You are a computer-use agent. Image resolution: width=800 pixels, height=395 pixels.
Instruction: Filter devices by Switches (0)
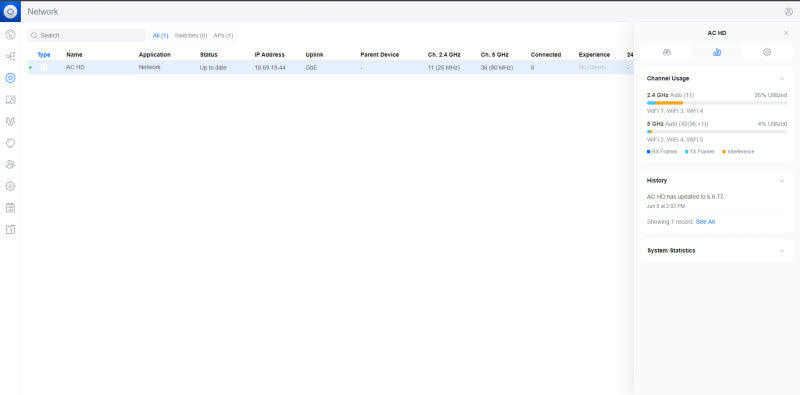click(x=191, y=36)
